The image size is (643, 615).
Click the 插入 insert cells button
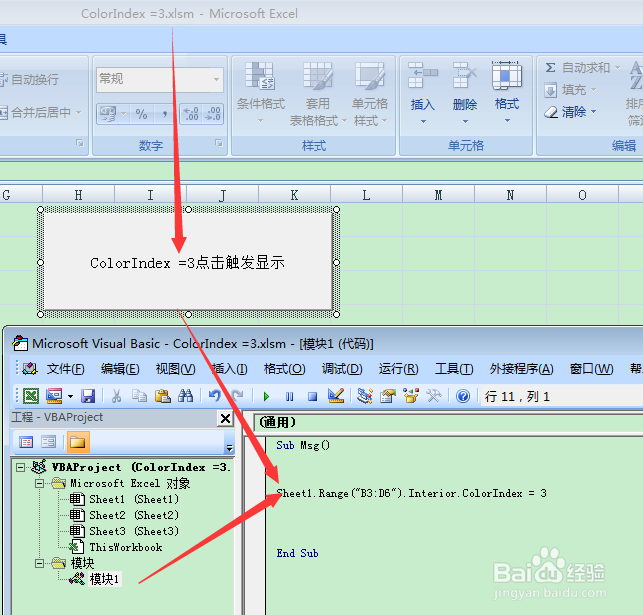(423, 93)
